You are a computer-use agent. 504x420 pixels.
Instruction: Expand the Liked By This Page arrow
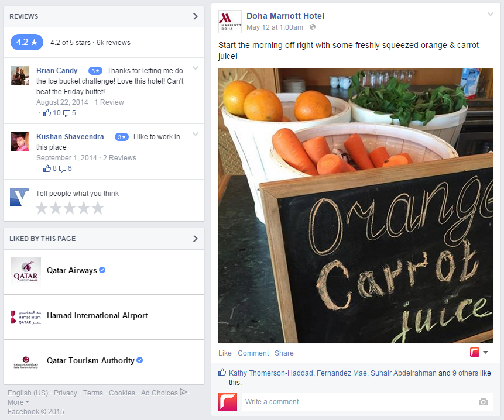pyautogui.click(x=195, y=239)
